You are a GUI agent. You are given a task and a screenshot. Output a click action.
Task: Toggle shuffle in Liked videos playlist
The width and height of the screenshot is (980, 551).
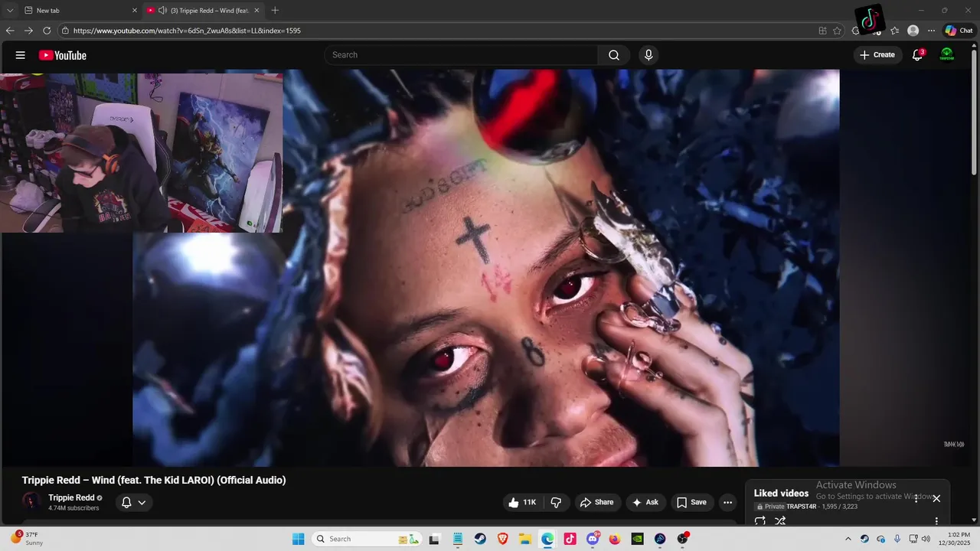pos(780,521)
